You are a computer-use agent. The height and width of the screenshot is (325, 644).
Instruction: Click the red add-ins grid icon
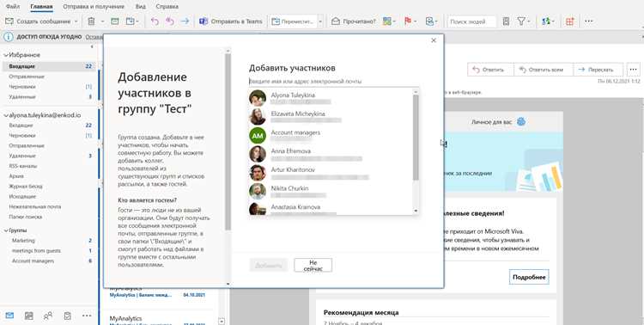click(569, 21)
